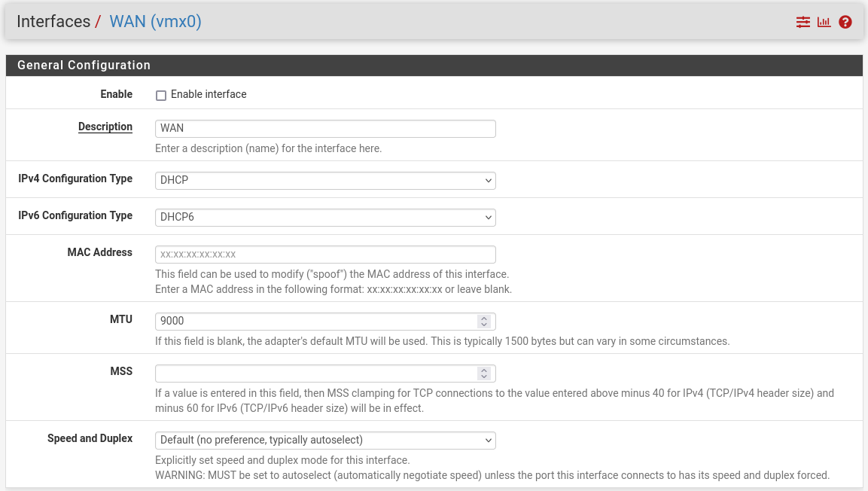Screen dimensions: 868x491
Task: Click the Description field containing WAN
Action: [x=325, y=129]
